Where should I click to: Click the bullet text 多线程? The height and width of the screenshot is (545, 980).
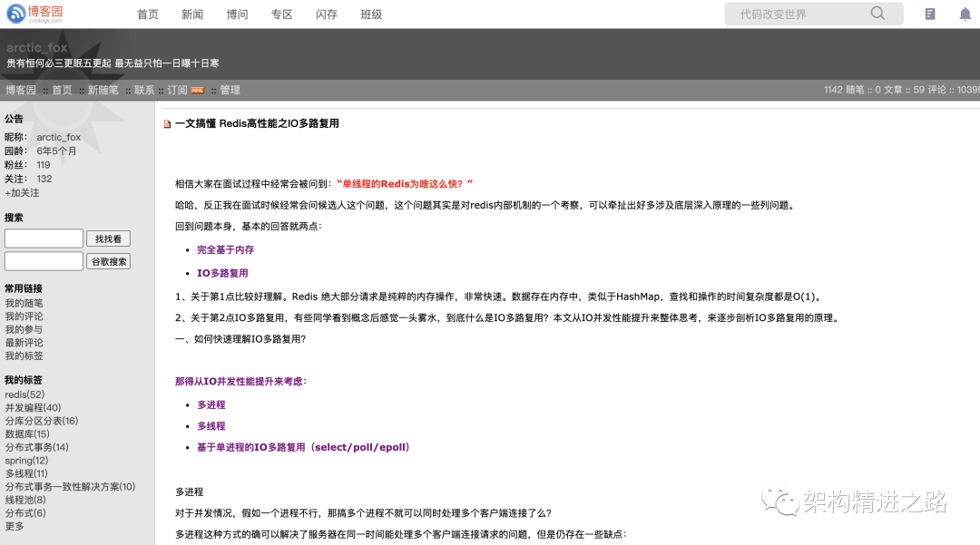click(211, 426)
